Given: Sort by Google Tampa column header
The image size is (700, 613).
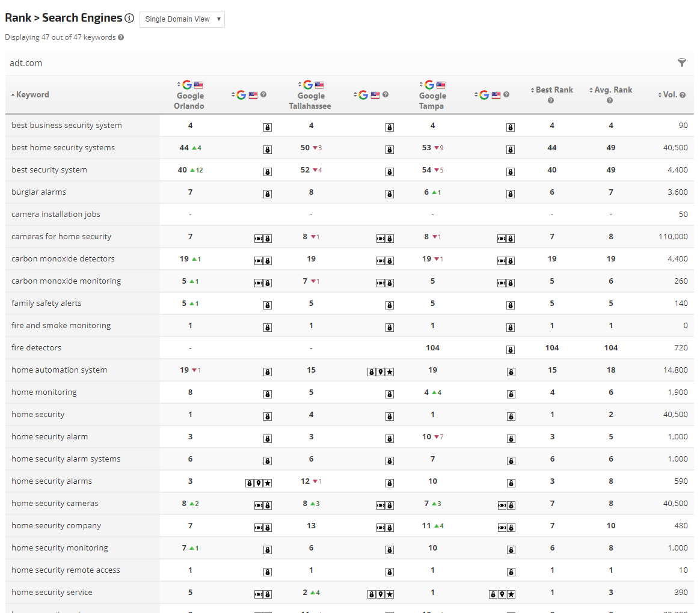Looking at the screenshot, I should (x=432, y=96).
